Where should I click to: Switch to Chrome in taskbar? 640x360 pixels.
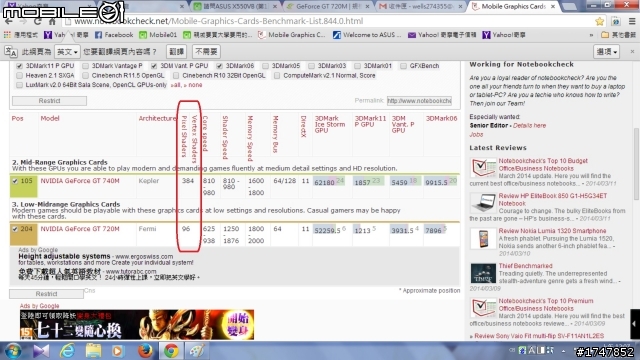click(171, 351)
